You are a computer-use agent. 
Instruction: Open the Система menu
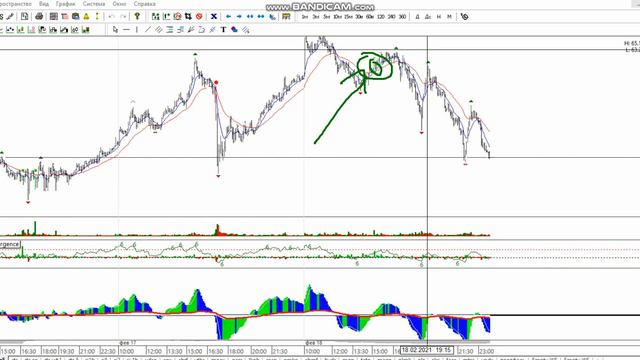pos(94,4)
